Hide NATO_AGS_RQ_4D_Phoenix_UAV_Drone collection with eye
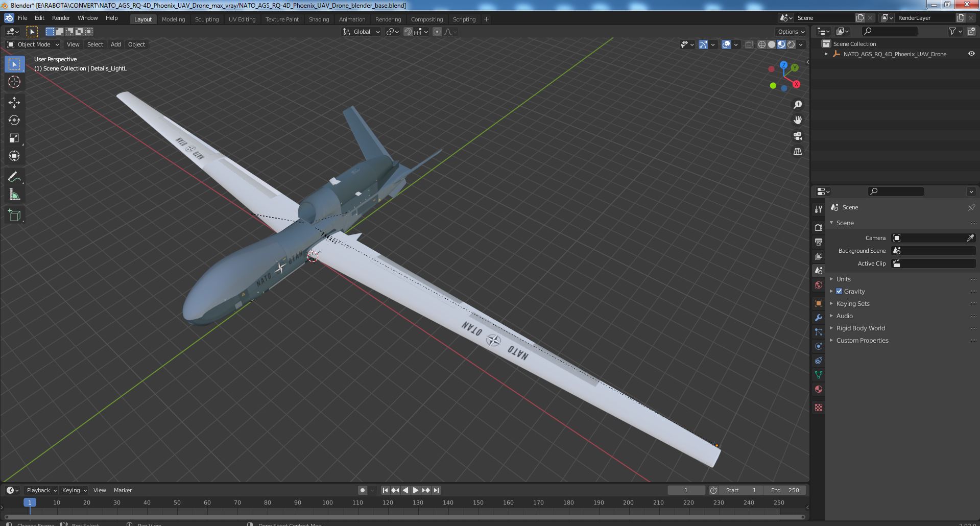 971,54
